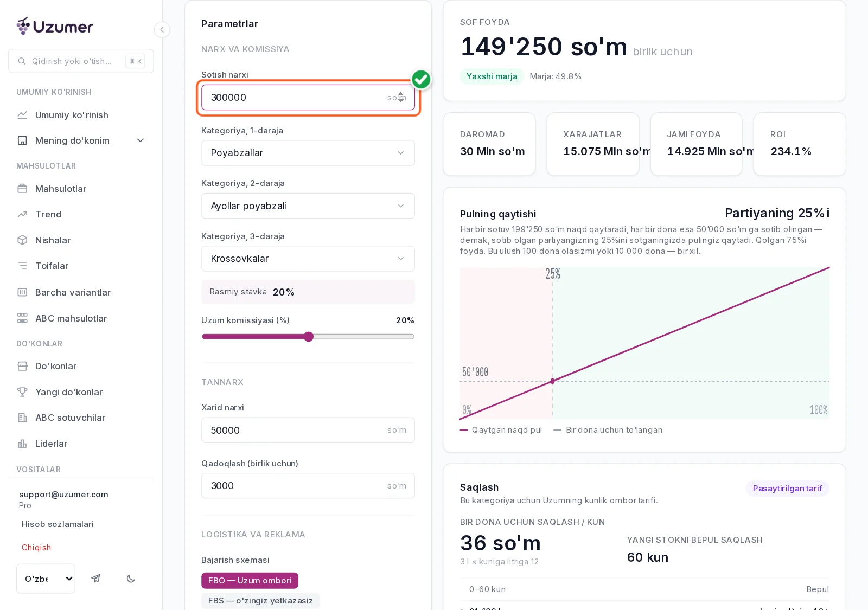Click the Xarid narxi input field
This screenshot has width=868, height=610.
pyautogui.click(x=308, y=430)
